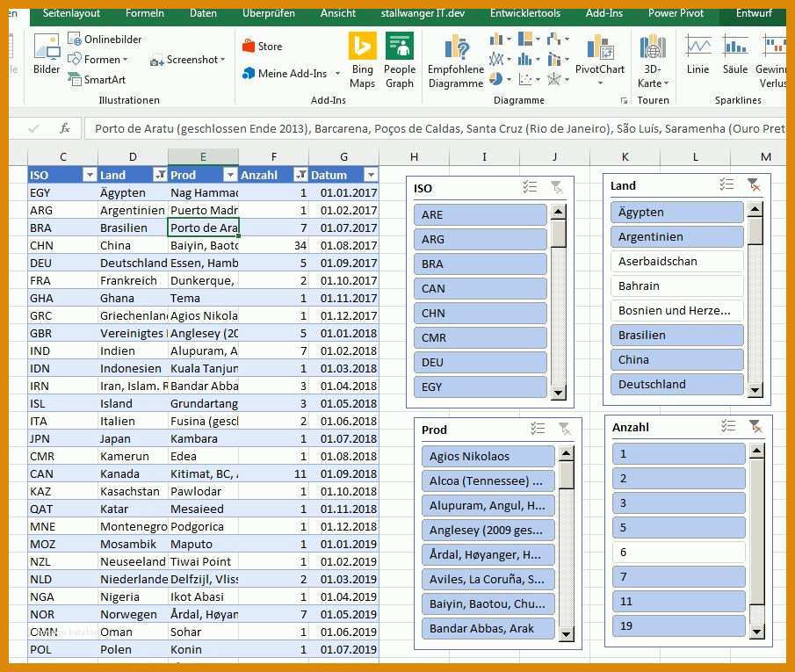Image resolution: width=795 pixels, height=672 pixels.
Task: Clear filter on the Land slicer
Action: pyautogui.click(x=754, y=185)
